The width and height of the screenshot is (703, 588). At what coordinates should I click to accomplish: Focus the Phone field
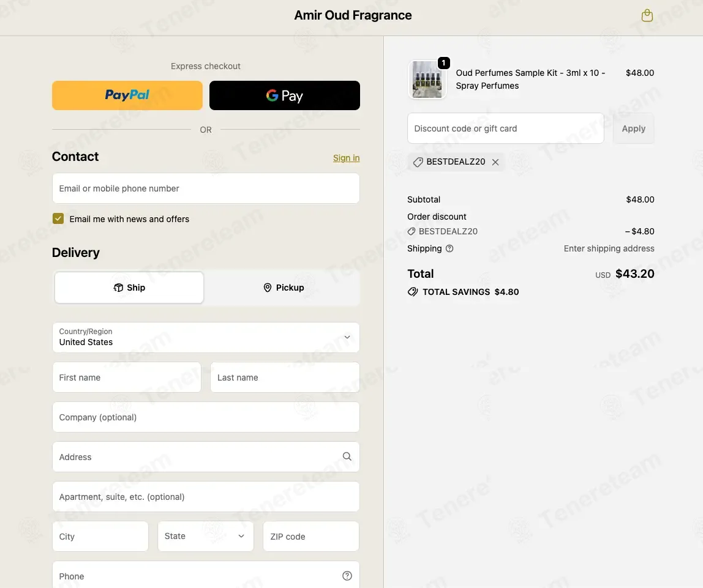coord(206,575)
